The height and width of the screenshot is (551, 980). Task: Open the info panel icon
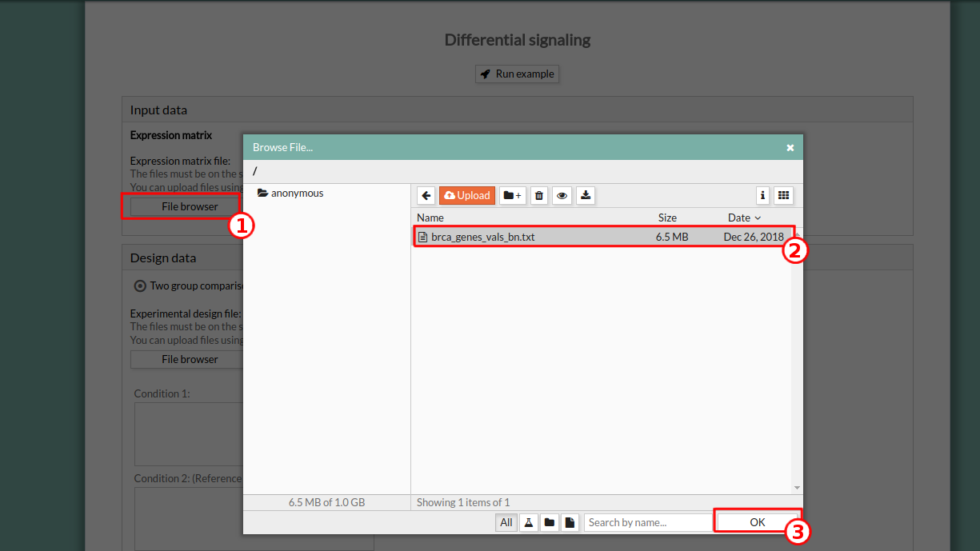(762, 195)
